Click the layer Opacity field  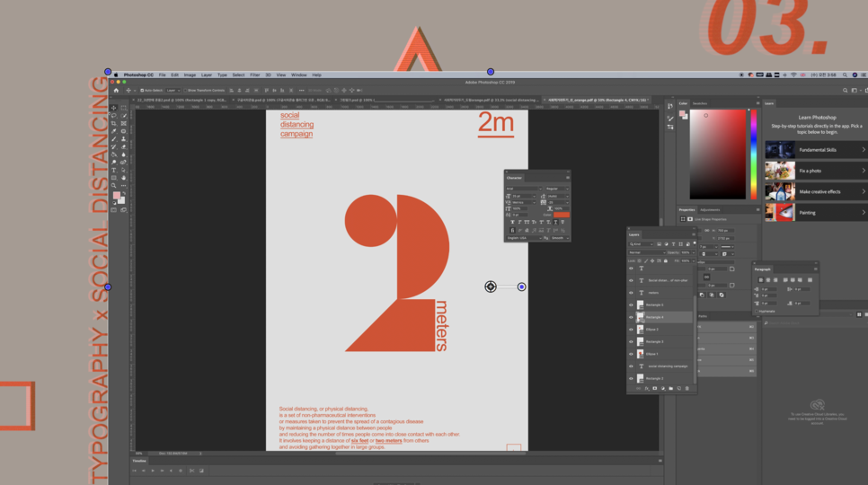[x=687, y=252]
